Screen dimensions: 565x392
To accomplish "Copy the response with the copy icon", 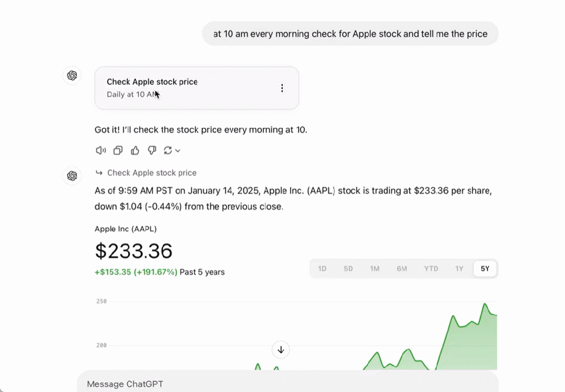I will (x=118, y=151).
